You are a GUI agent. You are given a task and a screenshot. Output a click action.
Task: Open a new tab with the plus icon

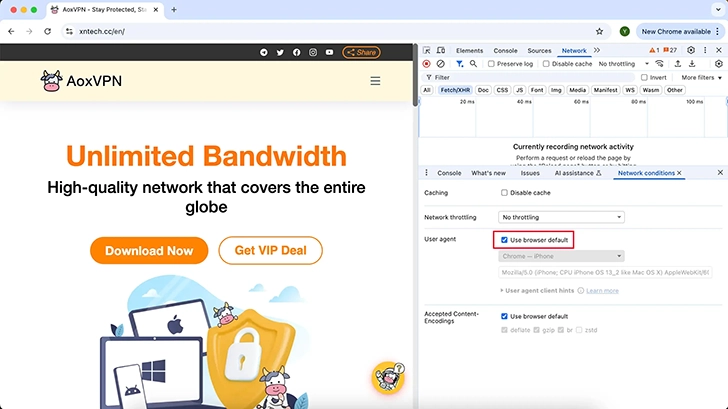(174, 10)
